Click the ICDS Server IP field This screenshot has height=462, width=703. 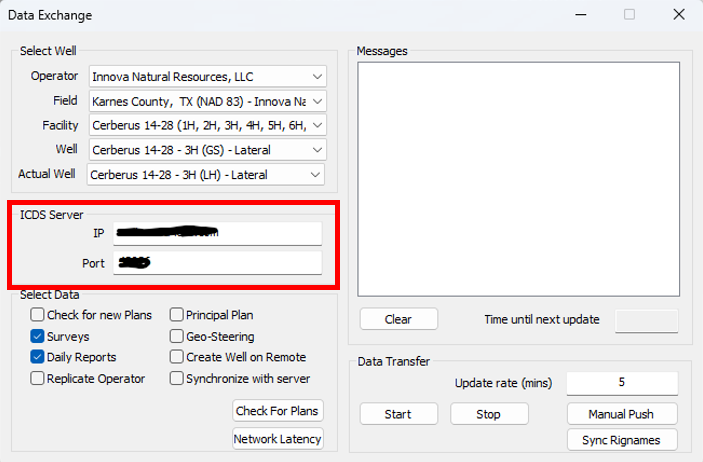pyautogui.click(x=217, y=233)
